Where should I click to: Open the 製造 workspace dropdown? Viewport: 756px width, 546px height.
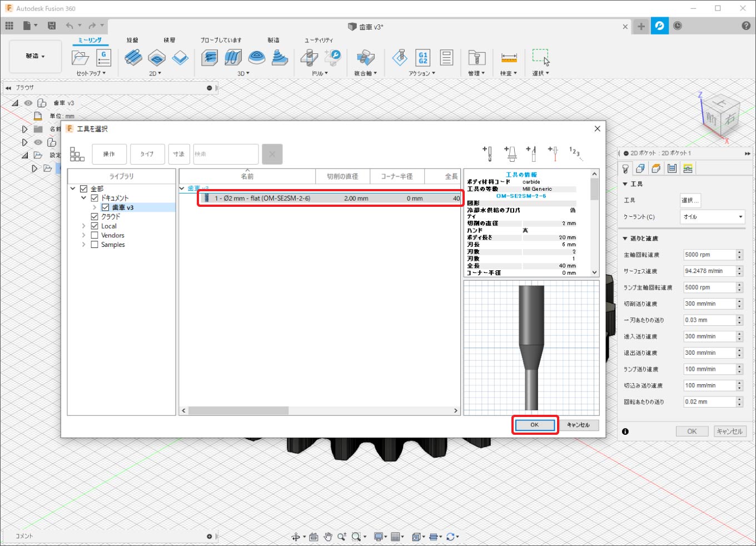[x=35, y=56]
